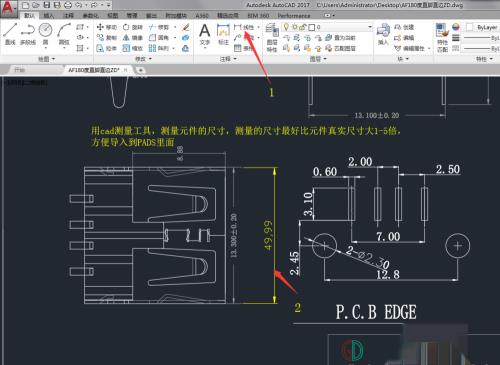Screen dimensions: 500x365
Task: Click the Erase pencil-eraser icon
Action: click(186, 27)
